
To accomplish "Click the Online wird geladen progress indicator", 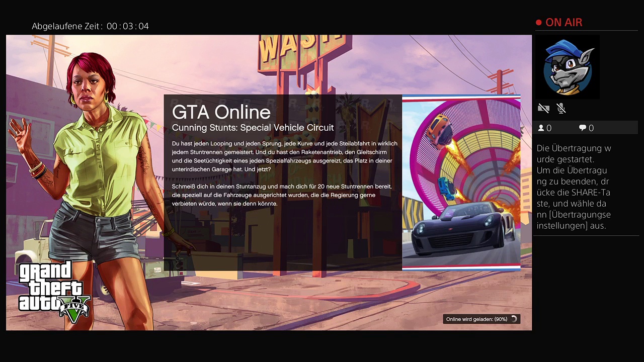I will tap(476, 319).
